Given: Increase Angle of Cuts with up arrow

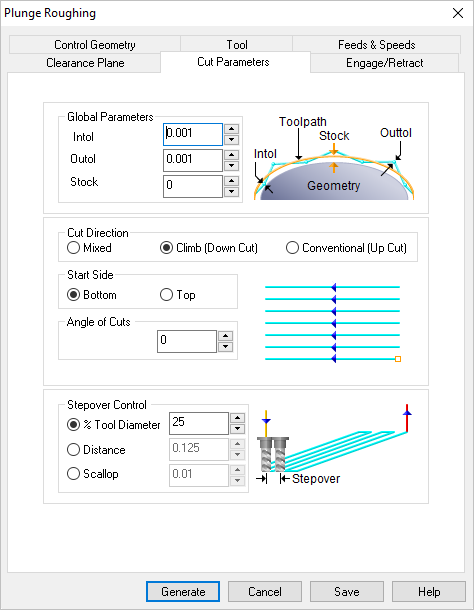Looking at the screenshot, I should pyautogui.click(x=225, y=336).
